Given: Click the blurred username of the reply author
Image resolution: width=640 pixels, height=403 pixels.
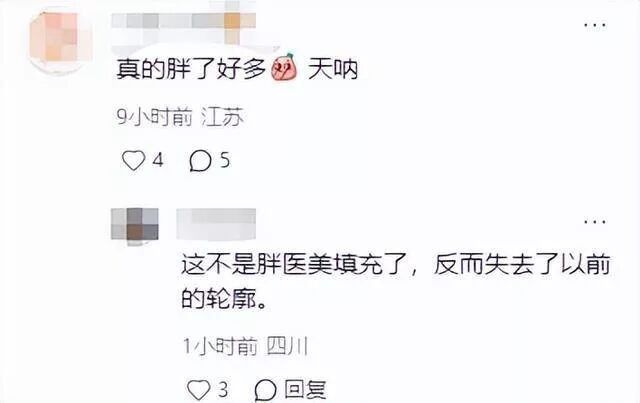Looking at the screenshot, I should pos(216,224).
